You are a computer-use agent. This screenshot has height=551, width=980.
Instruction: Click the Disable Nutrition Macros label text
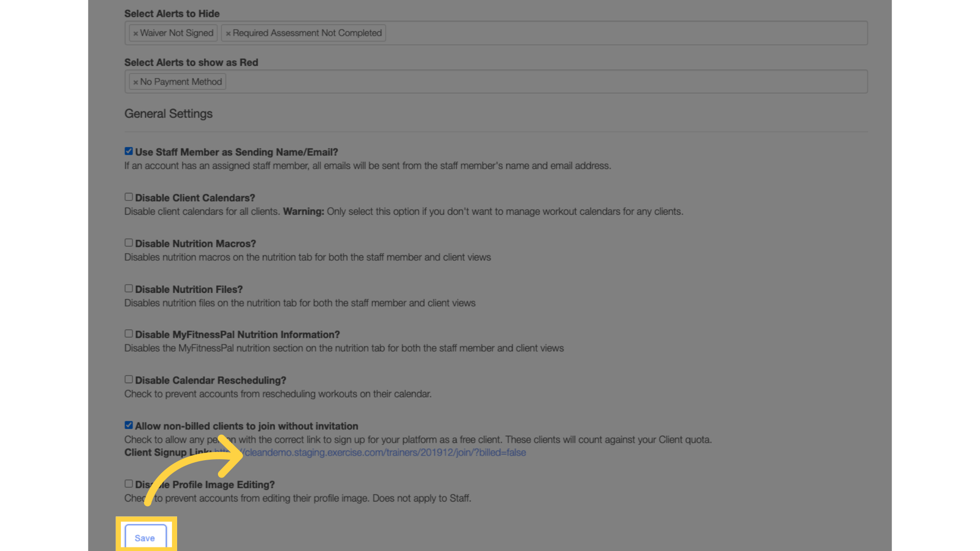coord(195,244)
